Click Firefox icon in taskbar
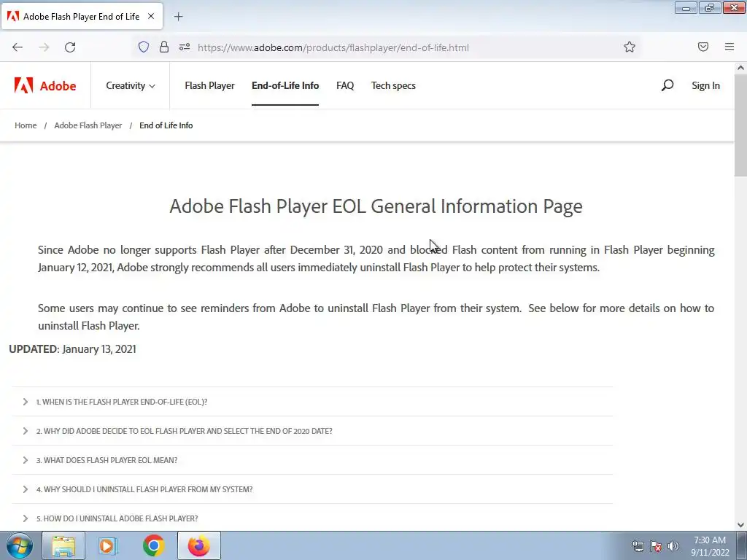The image size is (747, 560). [199, 545]
